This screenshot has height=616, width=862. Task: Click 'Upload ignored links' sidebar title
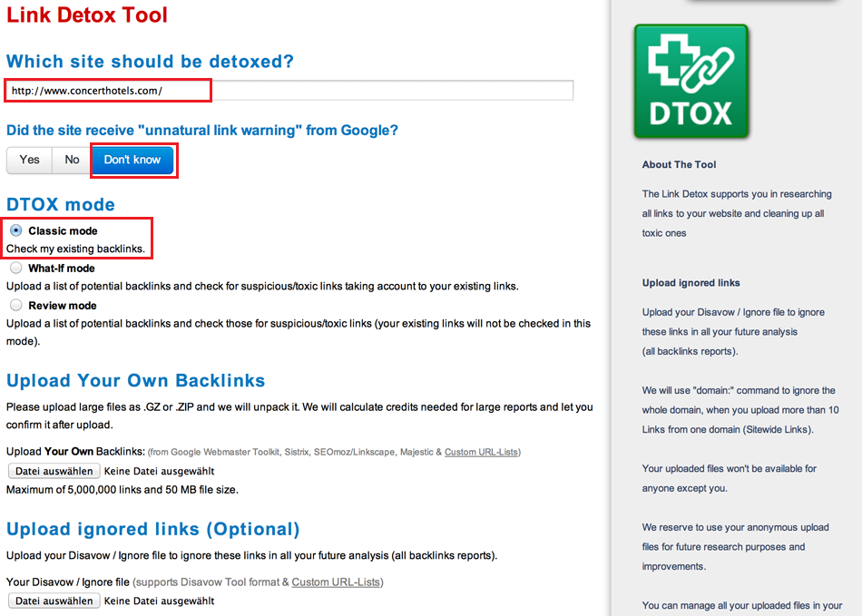click(691, 283)
